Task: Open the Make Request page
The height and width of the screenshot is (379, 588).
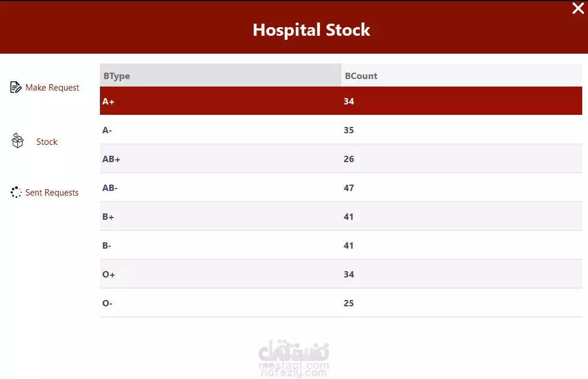Action: pos(52,88)
